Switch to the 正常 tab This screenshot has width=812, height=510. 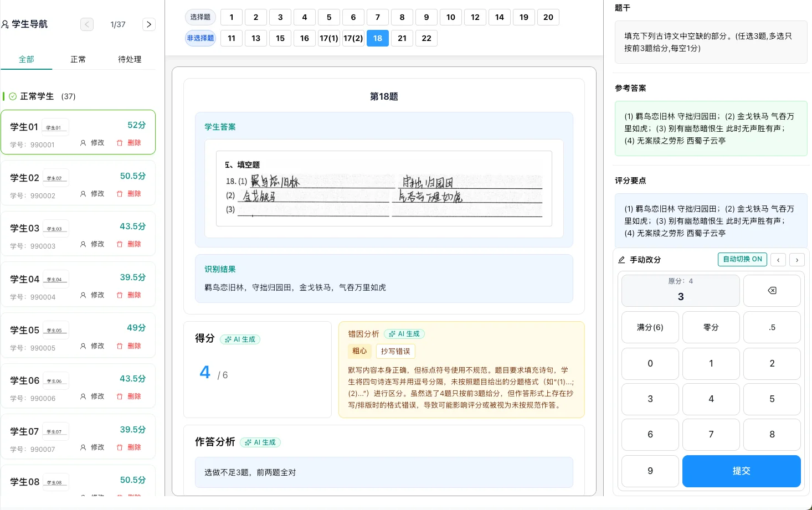click(x=78, y=59)
